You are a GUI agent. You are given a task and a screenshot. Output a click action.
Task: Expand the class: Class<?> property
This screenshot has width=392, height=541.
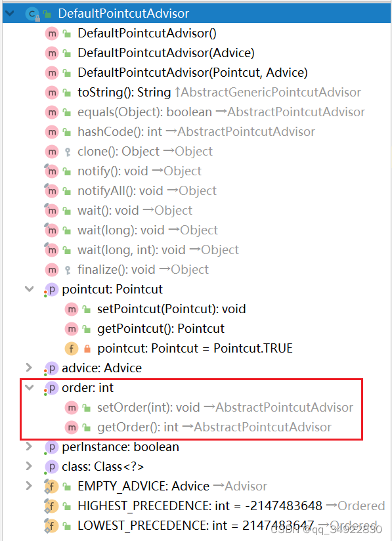tap(30, 466)
